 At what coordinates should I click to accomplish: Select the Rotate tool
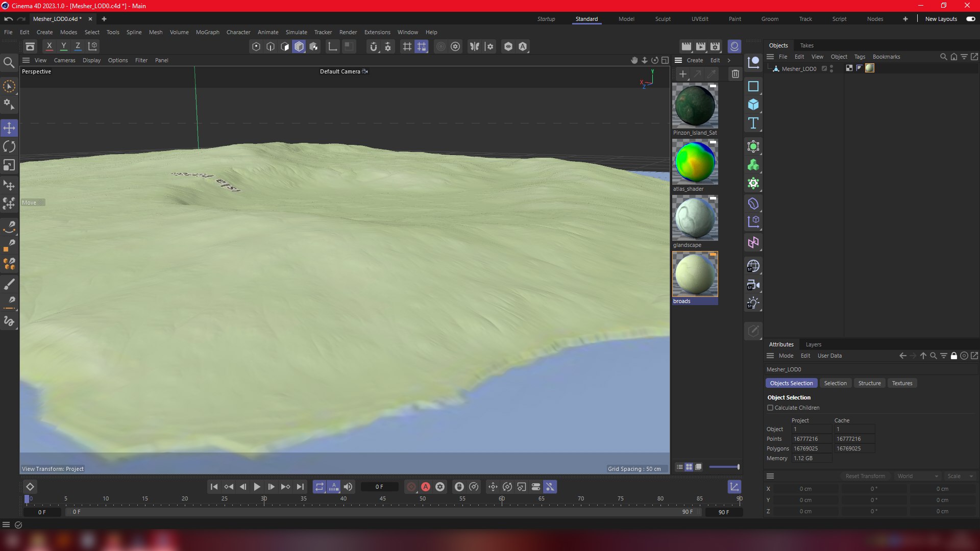pyautogui.click(x=9, y=146)
